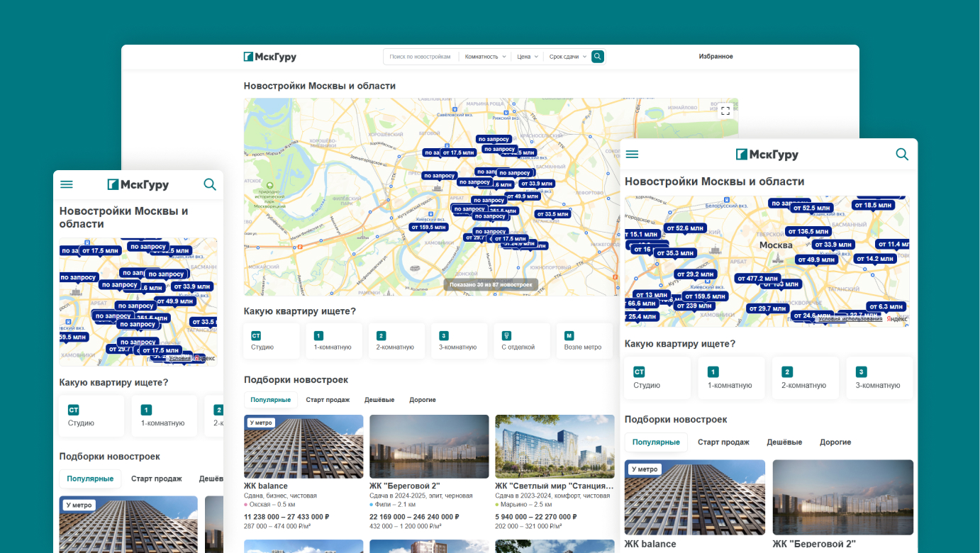The width and height of the screenshot is (980, 553).
Task: Select 'от 239 млн' marker on tablet map
Action: click(x=695, y=306)
